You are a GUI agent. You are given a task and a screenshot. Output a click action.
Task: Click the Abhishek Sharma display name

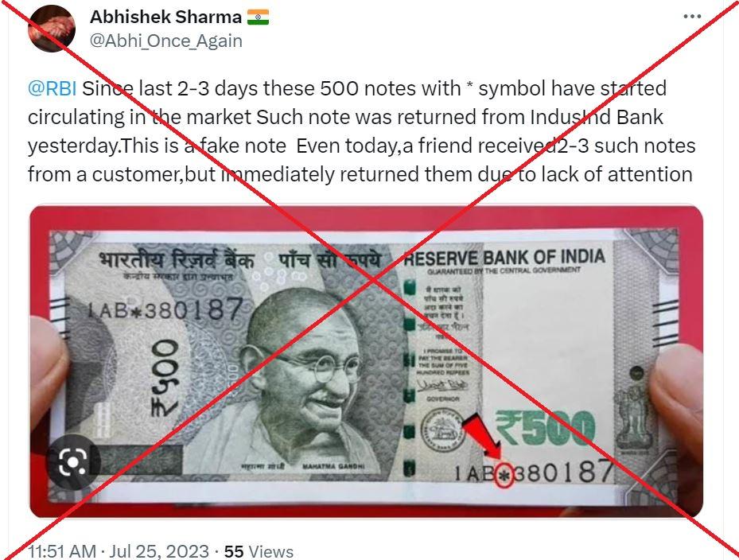tap(166, 17)
